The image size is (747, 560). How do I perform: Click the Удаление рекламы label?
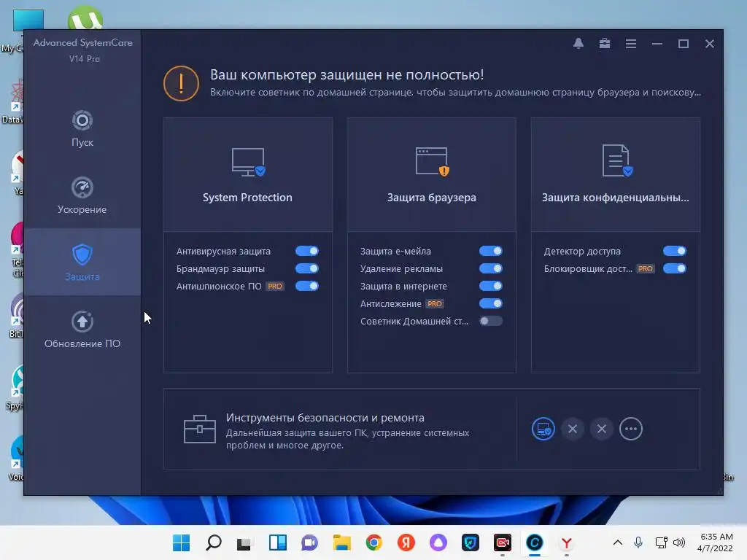click(x=401, y=268)
